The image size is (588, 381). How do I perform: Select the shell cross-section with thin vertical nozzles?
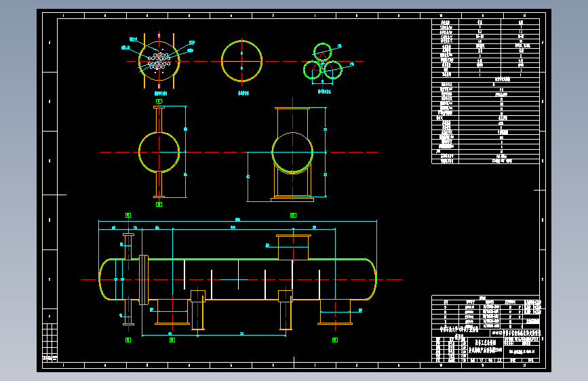159,152
